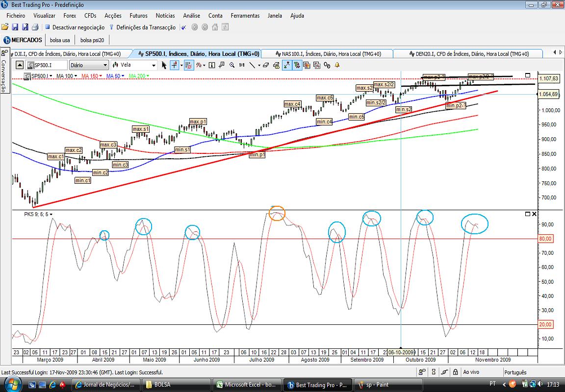Click the crosshair with data window icon
The image size is (565, 392).
pyautogui.click(x=222, y=65)
